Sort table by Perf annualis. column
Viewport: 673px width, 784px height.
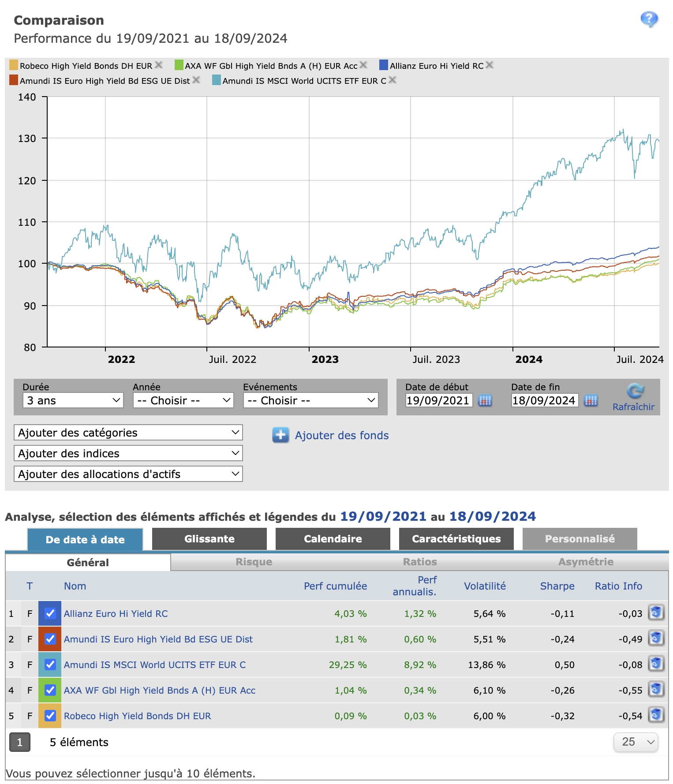click(x=415, y=586)
